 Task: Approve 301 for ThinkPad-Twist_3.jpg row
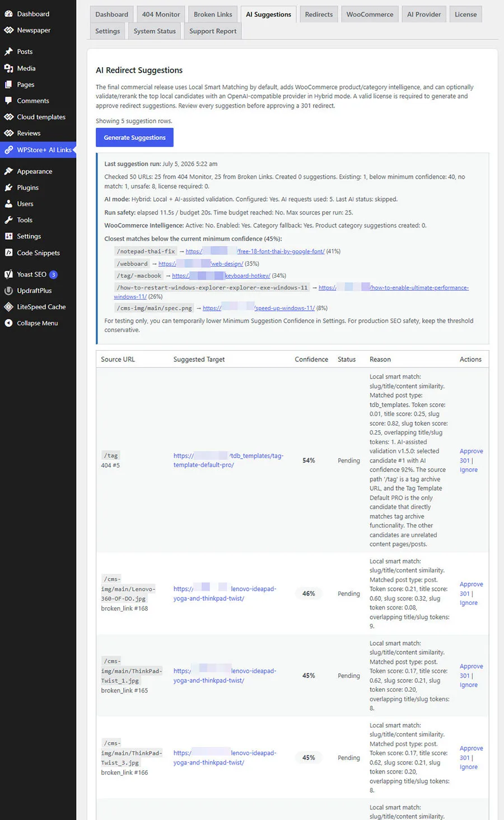(x=471, y=753)
